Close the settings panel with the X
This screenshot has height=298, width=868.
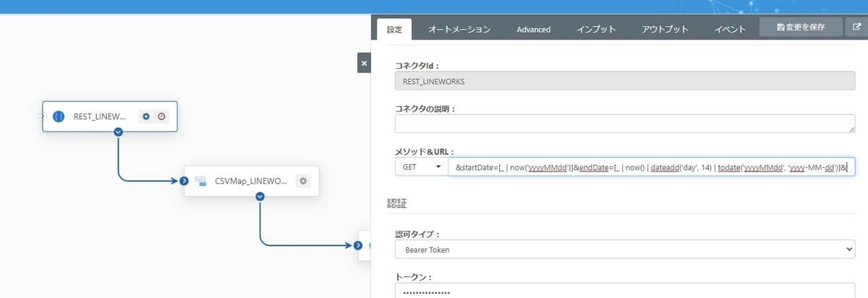364,64
